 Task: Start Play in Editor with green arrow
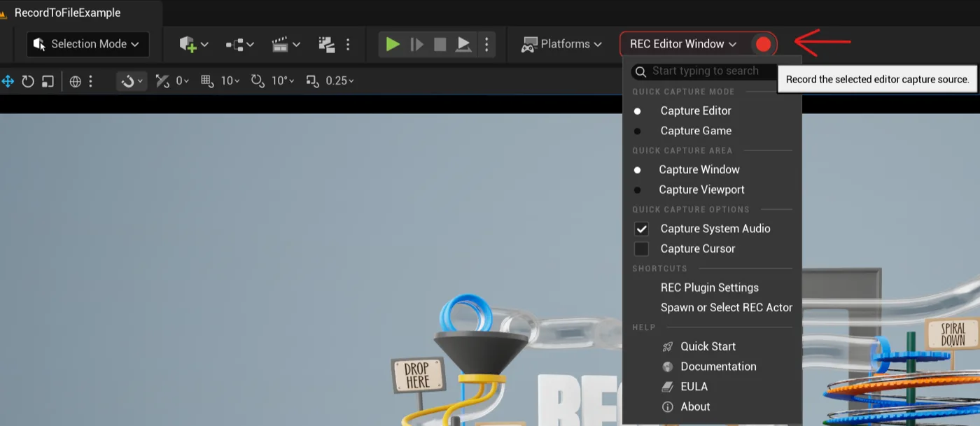(393, 44)
